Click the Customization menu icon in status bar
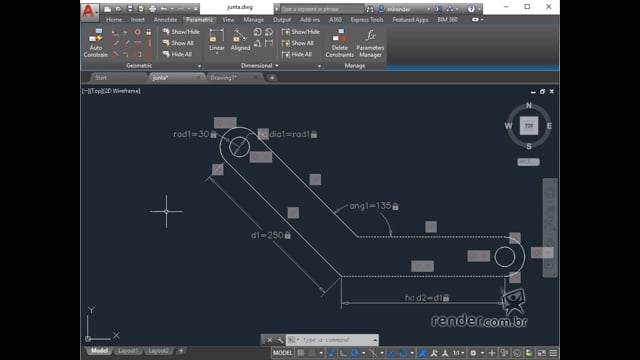640x360 pixels. (553, 353)
